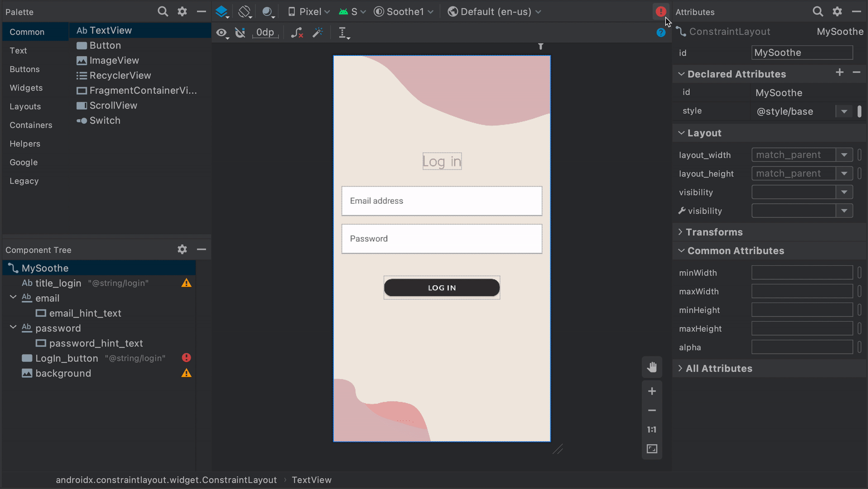
Task: Click the settings gear in Attributes panel
Action: 838,11
